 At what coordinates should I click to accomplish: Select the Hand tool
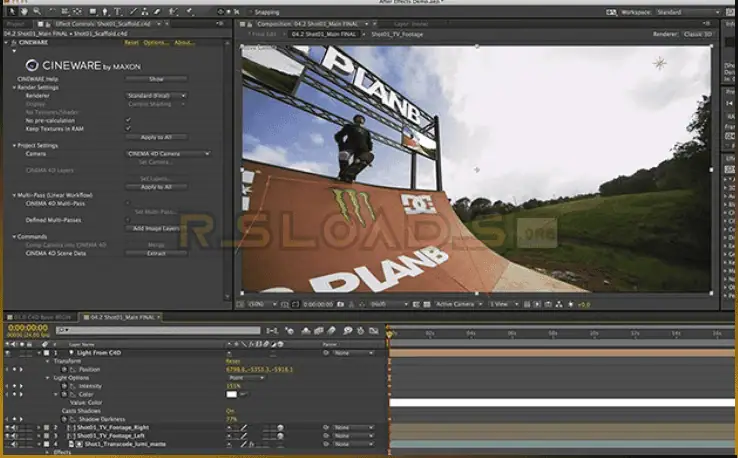pyautogui.click(x=24, y=12)
